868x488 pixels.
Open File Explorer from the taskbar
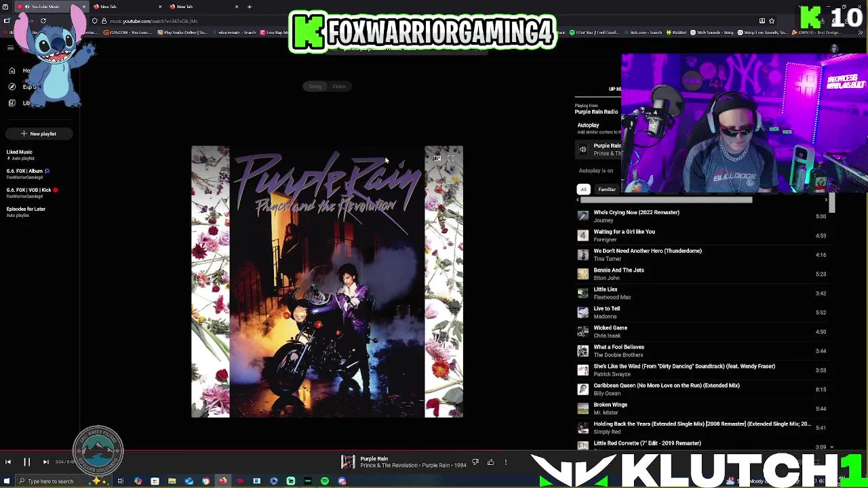pyautogui.click(x=172, y=481)
